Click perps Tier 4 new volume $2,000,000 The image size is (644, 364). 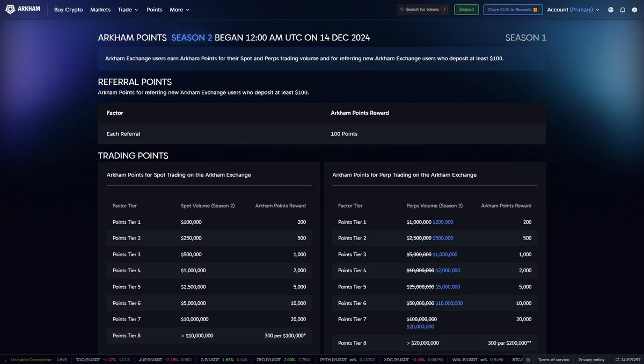pyautogui.click(x=448, y=271)
